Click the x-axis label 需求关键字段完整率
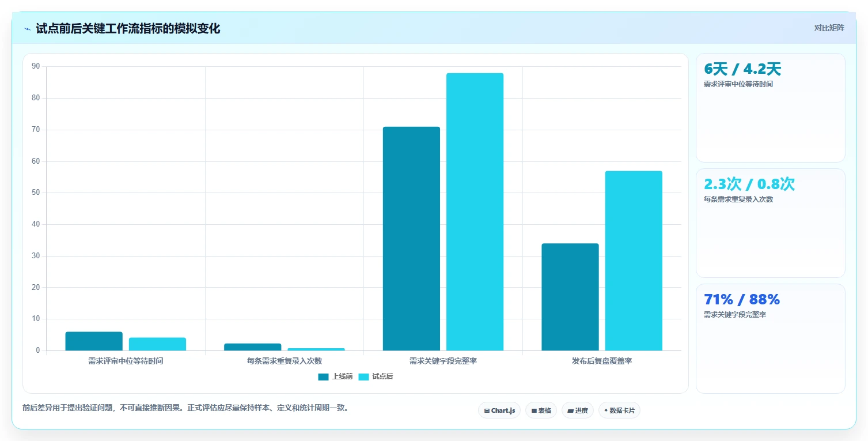The height and width of the screenshot is (441, 868). point(443,361)
